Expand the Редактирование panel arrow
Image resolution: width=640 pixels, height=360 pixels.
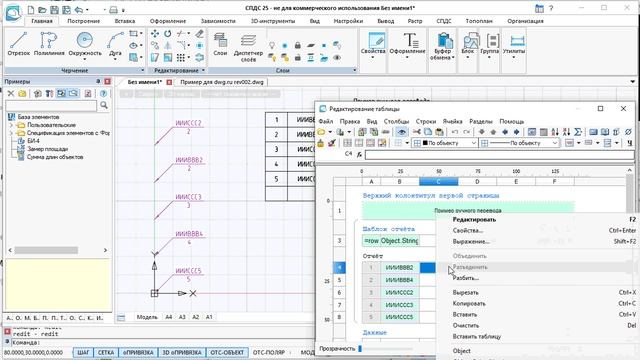tap(203, 70)
